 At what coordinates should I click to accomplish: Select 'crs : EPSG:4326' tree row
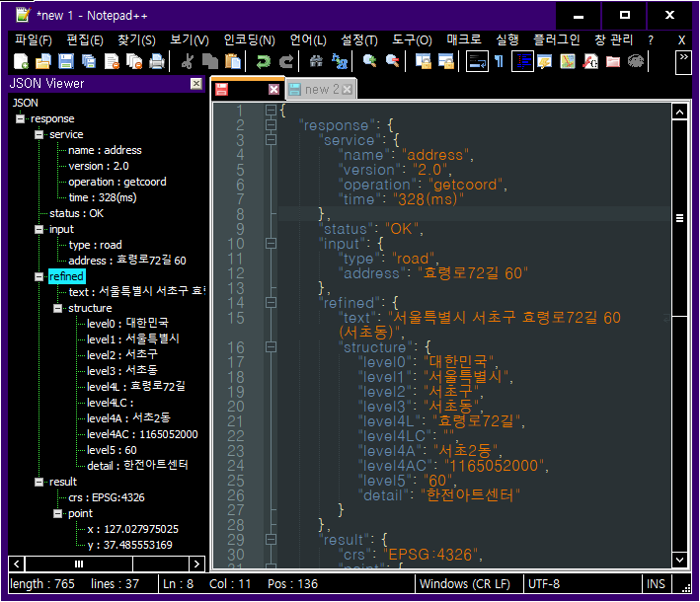click(x=107, y=497)
